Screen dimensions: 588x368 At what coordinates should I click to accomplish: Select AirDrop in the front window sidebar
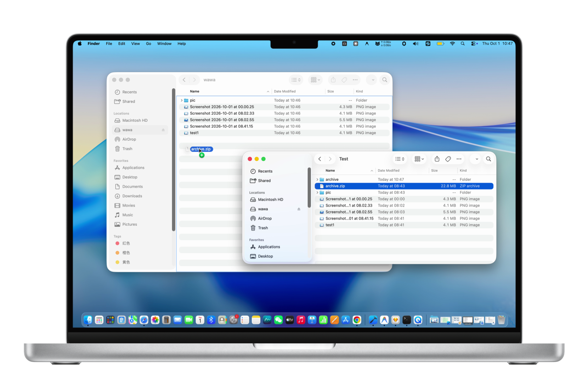265,218
